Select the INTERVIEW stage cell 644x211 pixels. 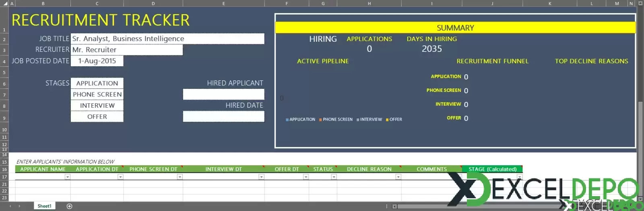tap(97, 105)
